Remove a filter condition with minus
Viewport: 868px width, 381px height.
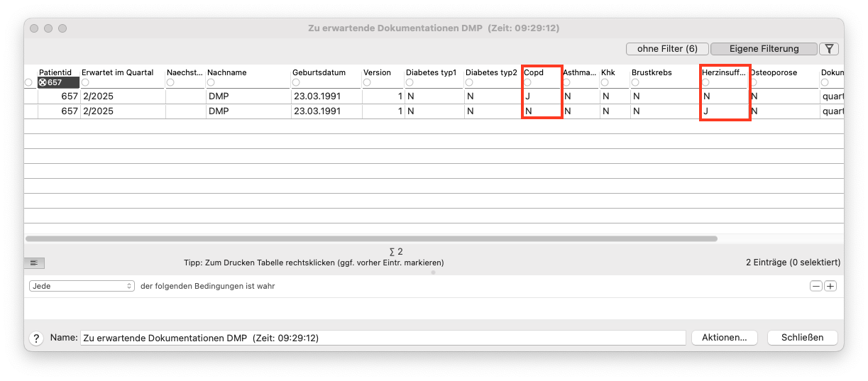[x=816, y=286]
